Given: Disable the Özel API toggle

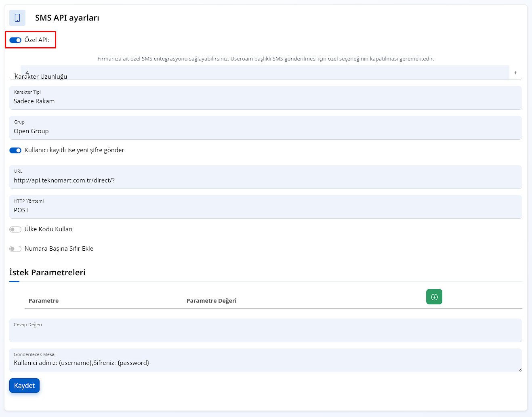Looking at the screenshot, I should click(x=15, y=40).
